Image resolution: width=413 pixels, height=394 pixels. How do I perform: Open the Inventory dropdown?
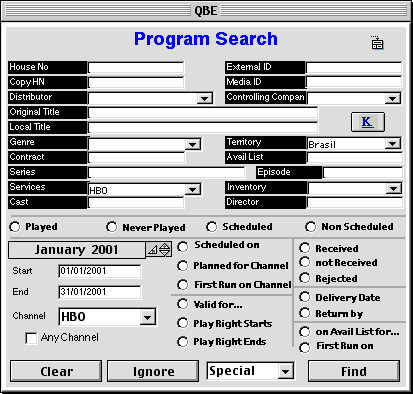[x=393, y=189]
